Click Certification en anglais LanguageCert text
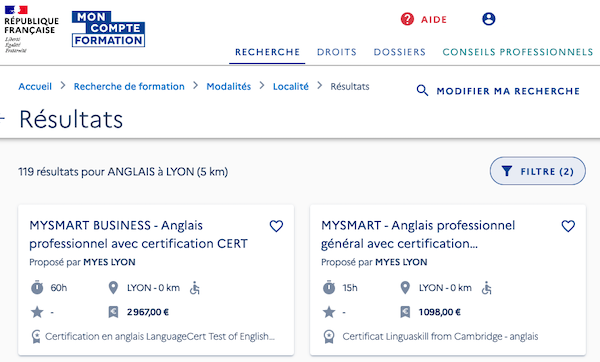 (160, 337)
